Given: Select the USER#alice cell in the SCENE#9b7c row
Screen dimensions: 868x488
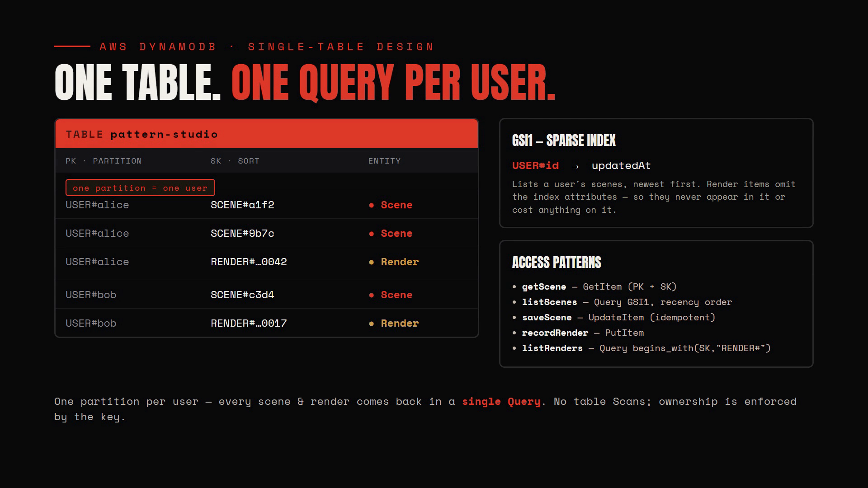Looking at the screenshot, I should point(97,233).
